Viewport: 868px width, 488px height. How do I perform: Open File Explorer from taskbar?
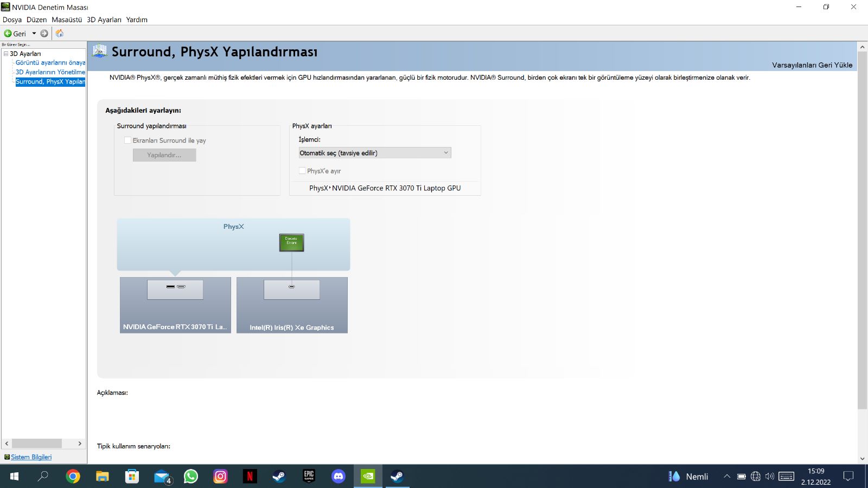pos(102,477)
